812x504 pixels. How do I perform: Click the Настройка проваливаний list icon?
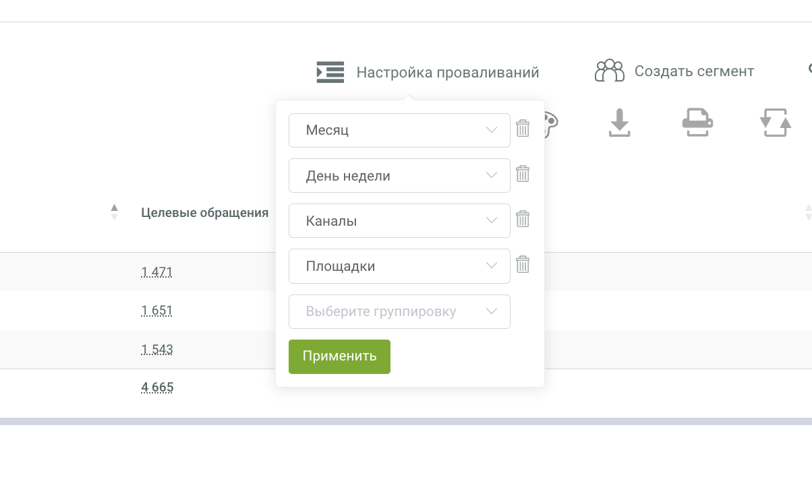[330, 72]
